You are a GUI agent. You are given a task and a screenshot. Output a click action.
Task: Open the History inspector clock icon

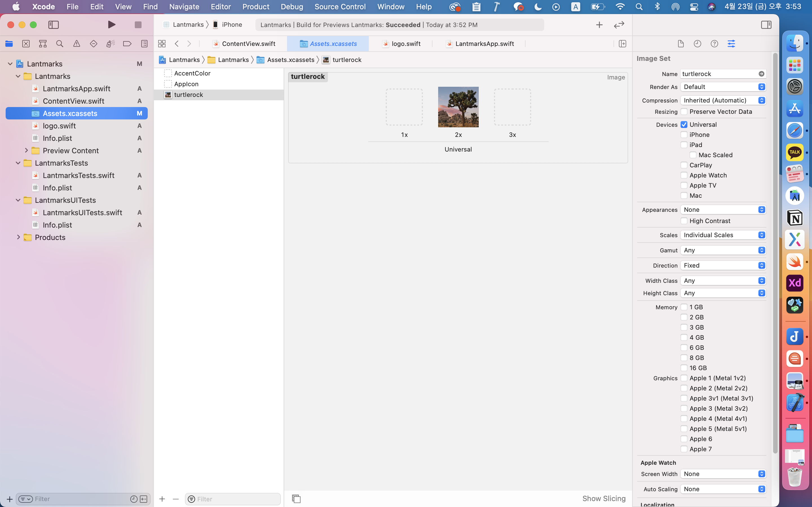(697, 44)
